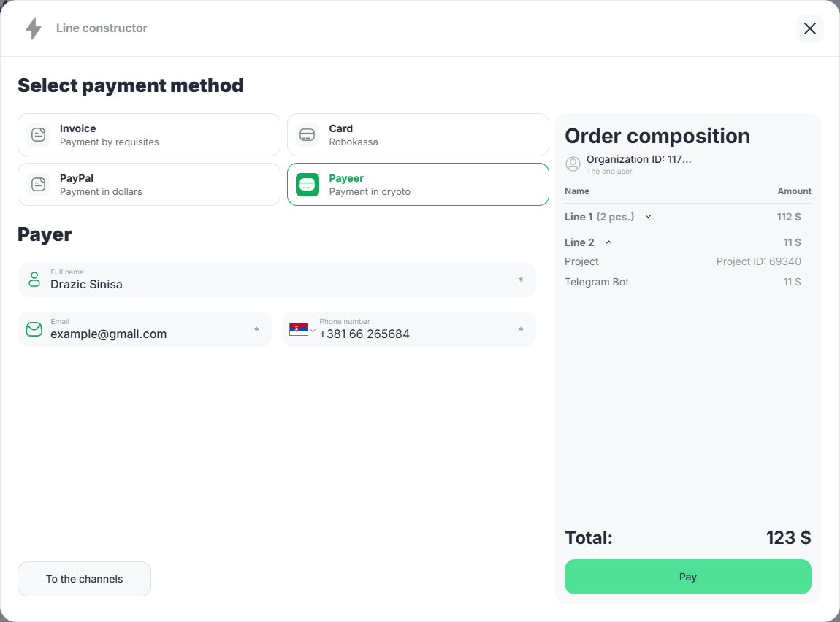
Task: Click the Card Robokassa card icon
Action: [x=308, y=135]
